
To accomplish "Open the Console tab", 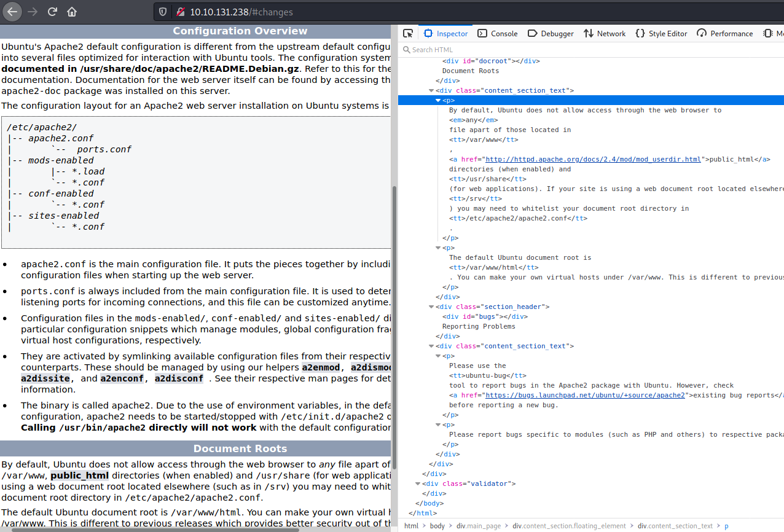I will click(498, 33).
